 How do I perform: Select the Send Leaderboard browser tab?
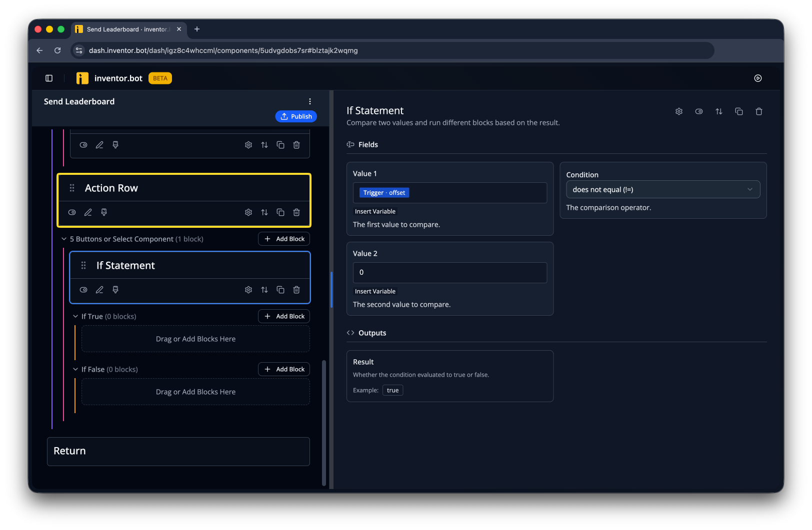click(x=129, y=29)
